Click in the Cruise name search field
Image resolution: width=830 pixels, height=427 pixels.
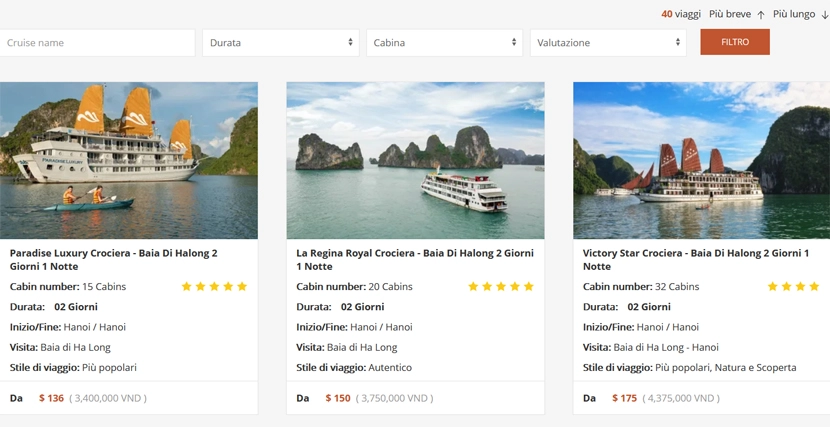[x=97, y=43]
